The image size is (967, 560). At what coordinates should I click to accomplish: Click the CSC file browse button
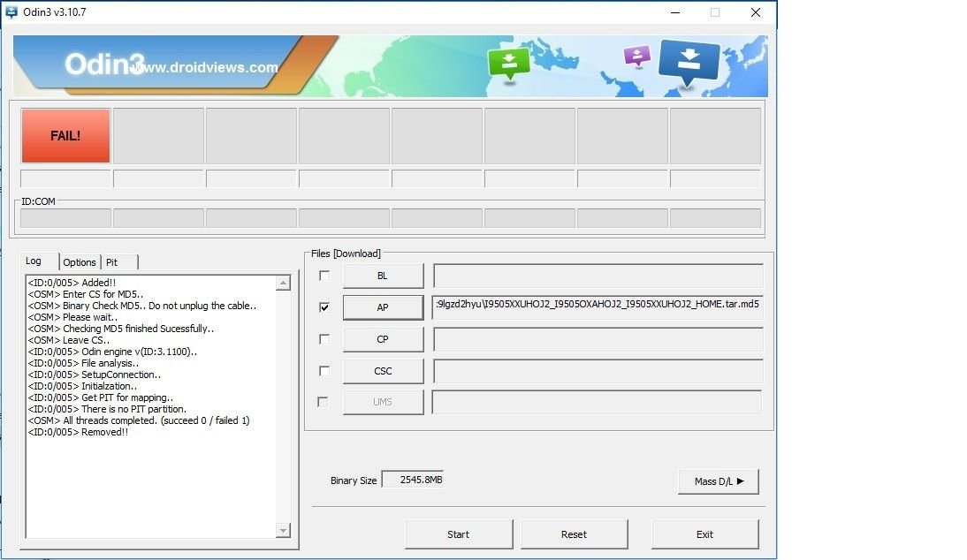(x=383, y=371)
